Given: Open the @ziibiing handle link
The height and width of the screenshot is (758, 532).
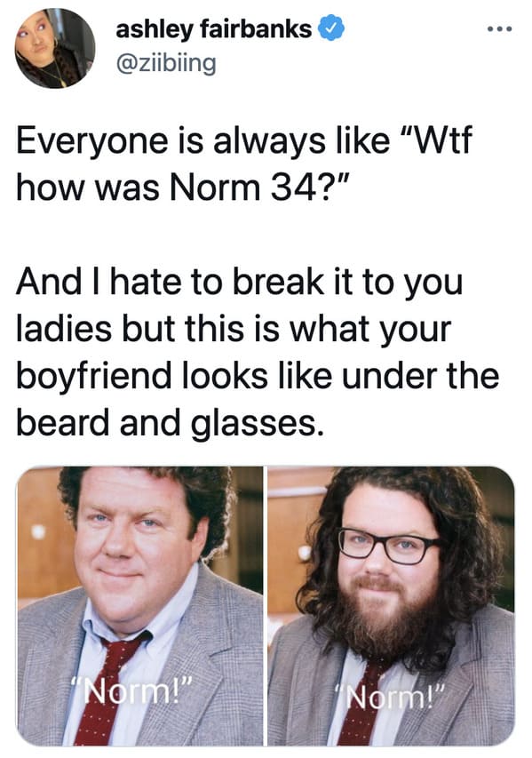Looking at the screenshot, I should (x=166, y=63).
